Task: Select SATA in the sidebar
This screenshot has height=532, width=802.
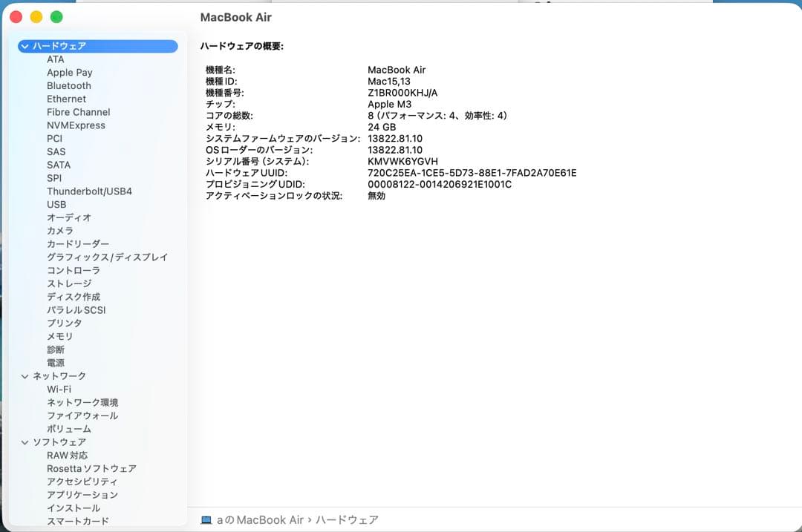Action: click(59, 165)
